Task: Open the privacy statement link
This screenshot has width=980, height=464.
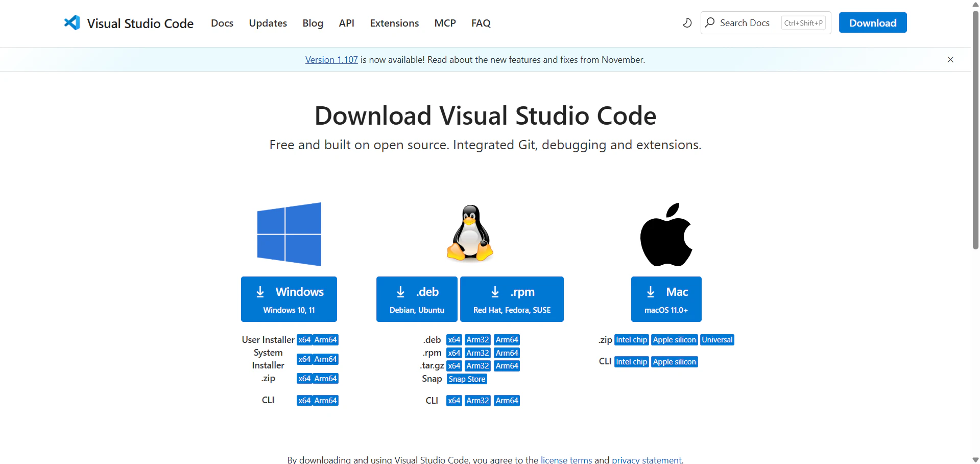Action: 647,460
